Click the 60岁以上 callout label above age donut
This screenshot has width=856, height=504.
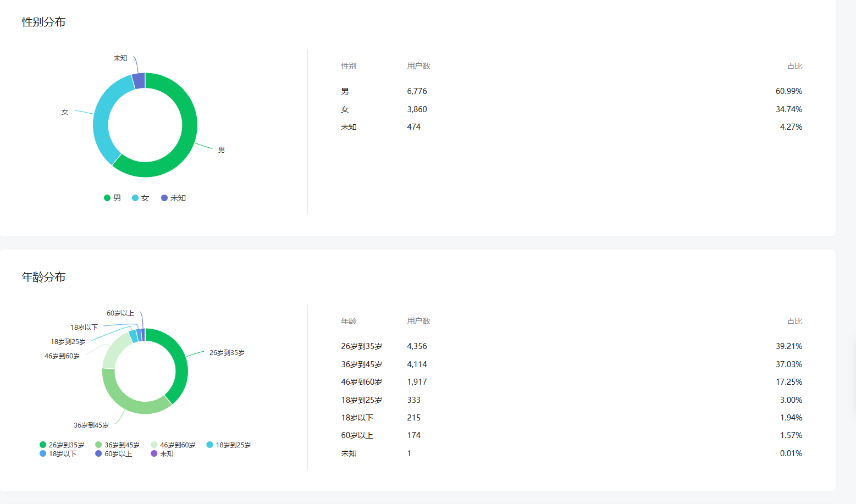pos(120,313)
